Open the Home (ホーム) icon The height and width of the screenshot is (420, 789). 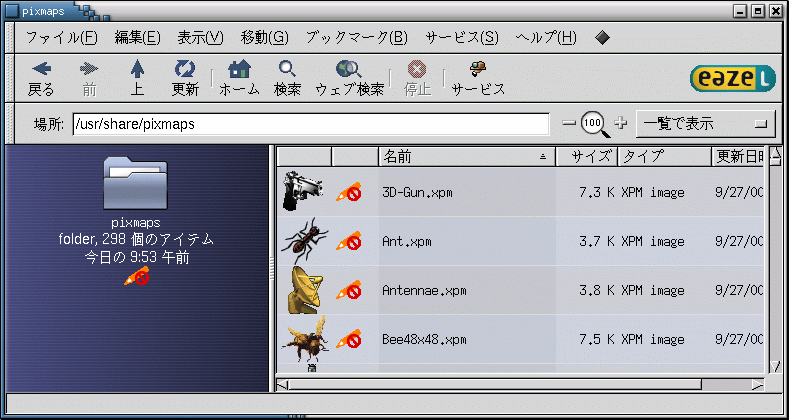[240, 69]
